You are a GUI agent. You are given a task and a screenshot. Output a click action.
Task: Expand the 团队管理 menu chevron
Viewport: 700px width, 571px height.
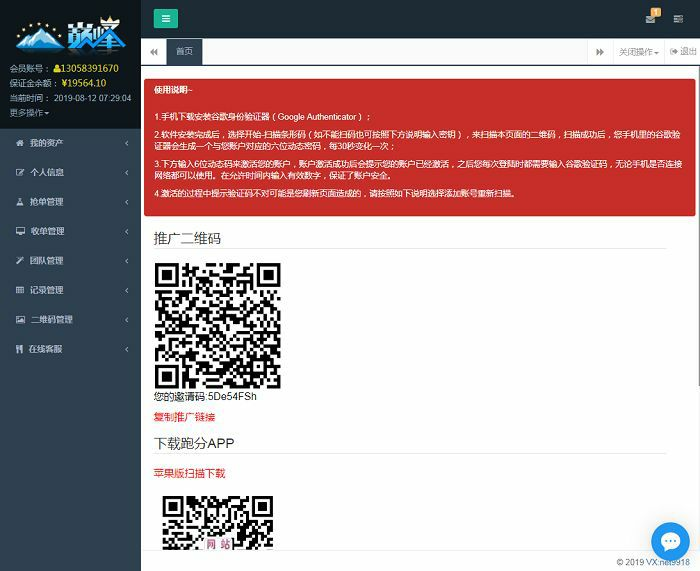127,261
